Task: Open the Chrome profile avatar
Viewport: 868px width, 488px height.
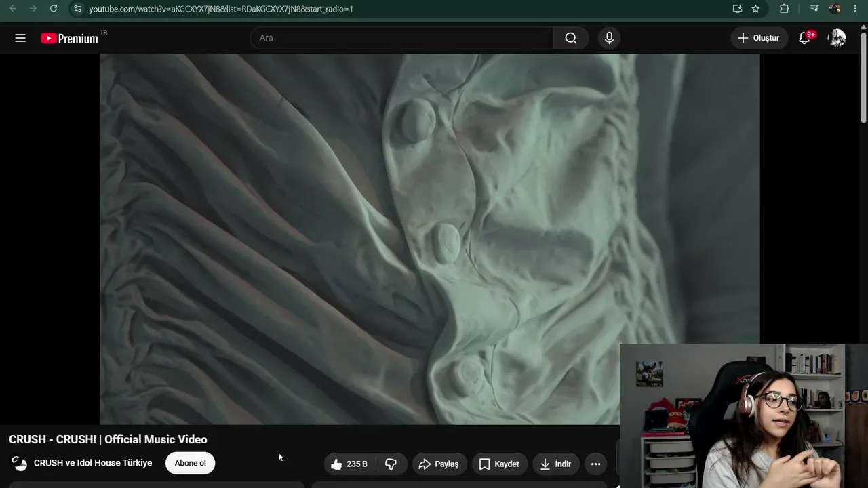Action: coord(835,9)
